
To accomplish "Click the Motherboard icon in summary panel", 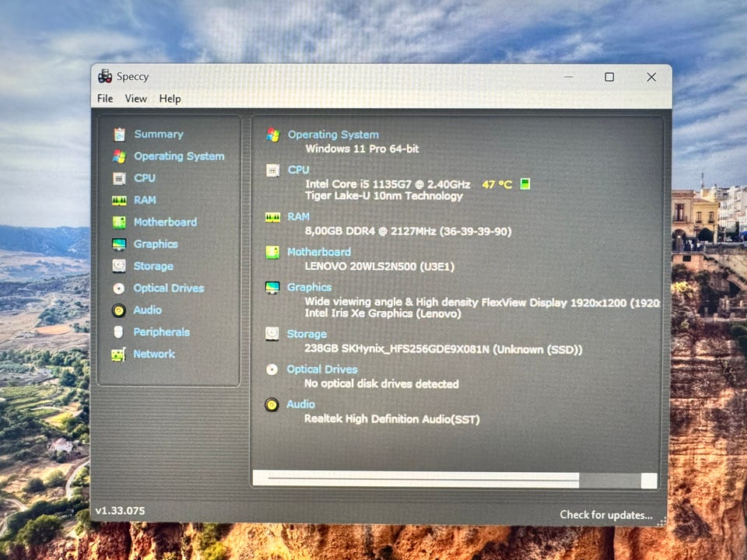I will tap(272, 252).
